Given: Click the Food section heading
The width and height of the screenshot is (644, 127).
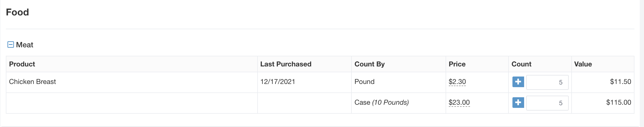Looking at the screenshot, I should (x=18, y=12).
